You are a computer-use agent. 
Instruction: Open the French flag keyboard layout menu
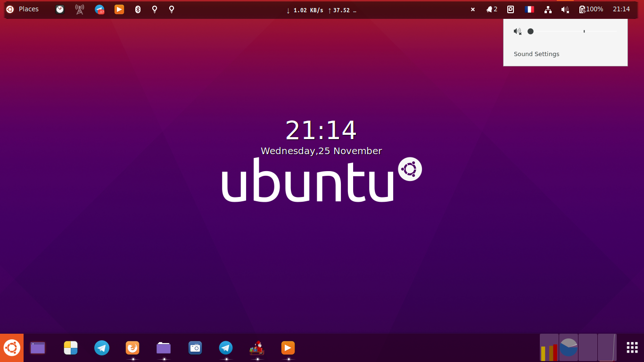pos(529,9)
